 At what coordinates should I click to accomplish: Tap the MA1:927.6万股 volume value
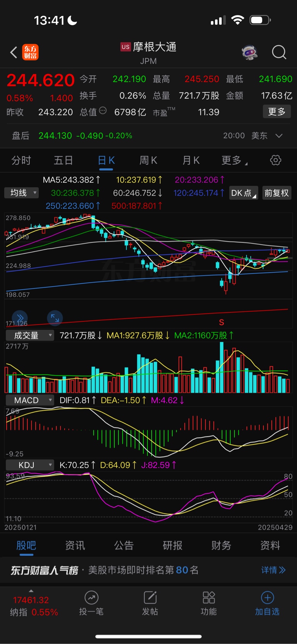click(x=138, y=335)
